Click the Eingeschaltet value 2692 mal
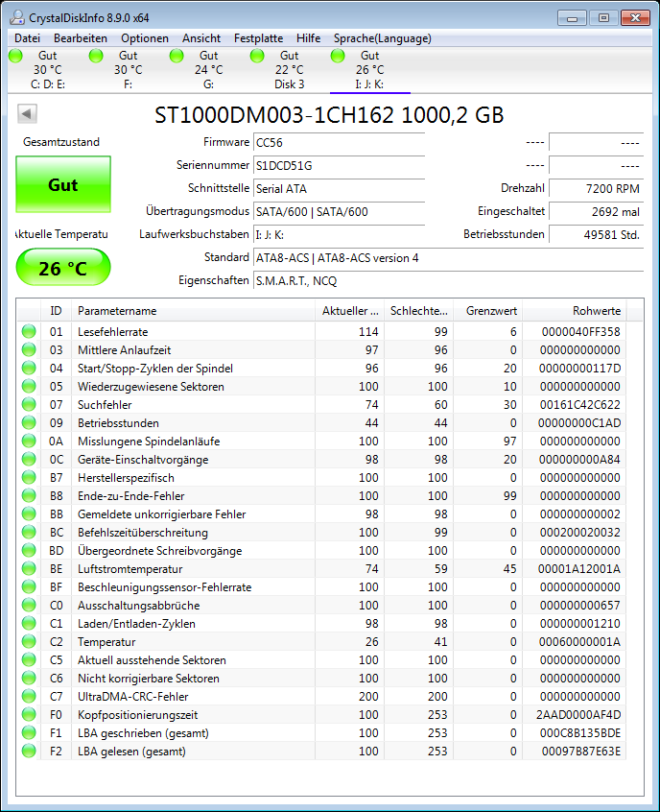The width and height of the screenshot is (660, 812). 596,212
